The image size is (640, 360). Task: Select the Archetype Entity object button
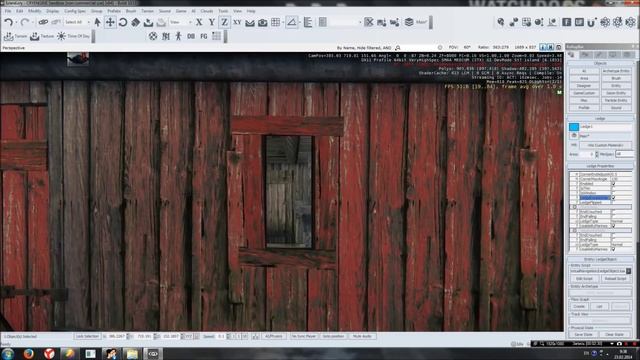click(616, 71)
